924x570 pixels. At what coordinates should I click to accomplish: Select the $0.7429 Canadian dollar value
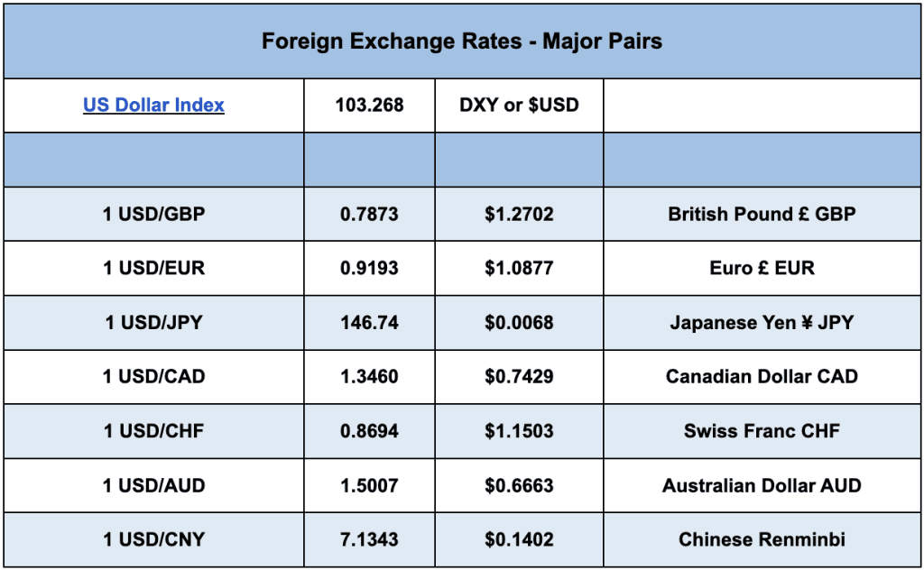tap(519, 377)
